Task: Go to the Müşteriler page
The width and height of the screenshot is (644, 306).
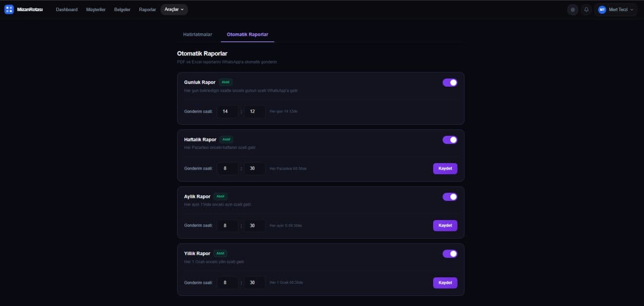Action: point(96,10)
